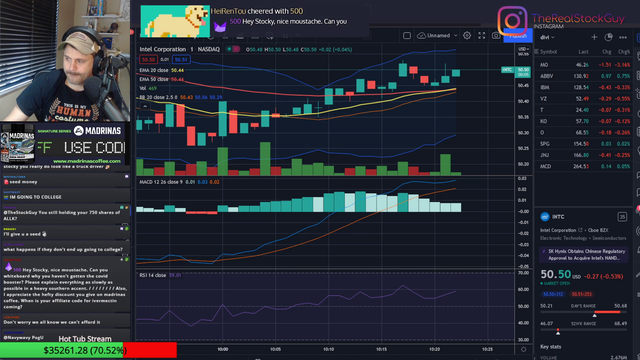640x360 pixels.
Task: Sort watchlist by Chg column header
Action: pyautogui.click(x=607, y=52)
